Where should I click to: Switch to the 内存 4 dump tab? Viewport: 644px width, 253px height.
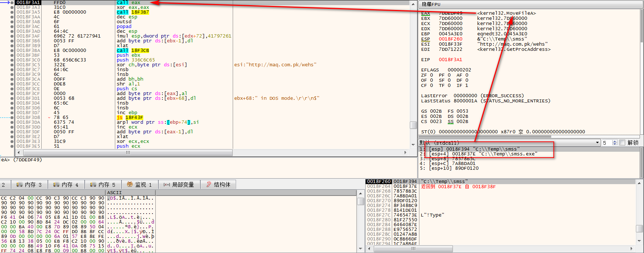point(66,185)
